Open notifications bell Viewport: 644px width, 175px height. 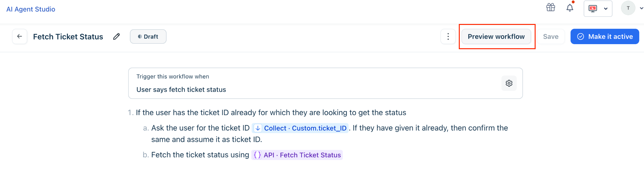pyautogui.click(x=570, y=8)
